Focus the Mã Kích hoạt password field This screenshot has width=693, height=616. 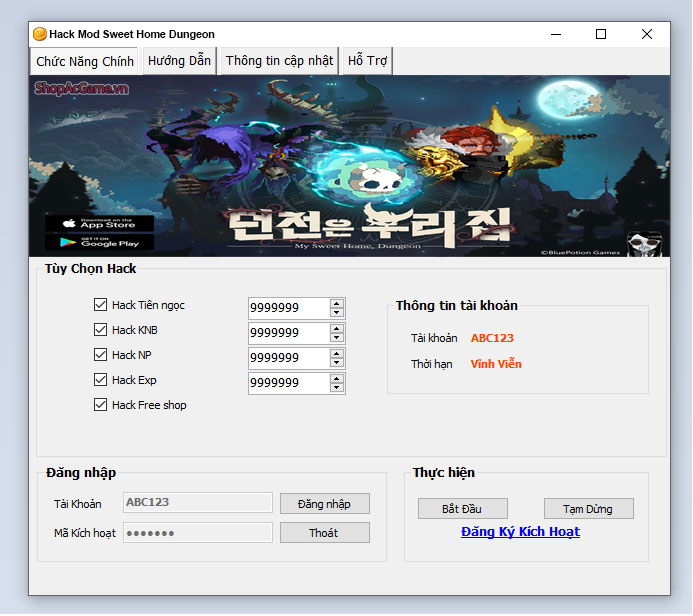click(x=197, y=533)
